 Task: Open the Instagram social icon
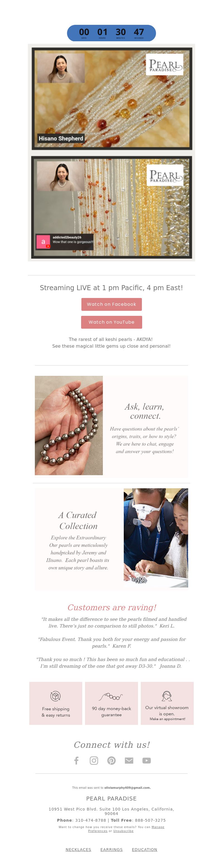(x=94, y=761)
